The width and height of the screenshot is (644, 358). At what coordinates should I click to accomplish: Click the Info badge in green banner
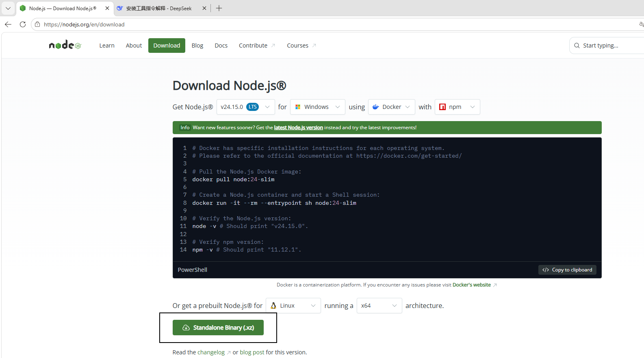coord(185,128)
